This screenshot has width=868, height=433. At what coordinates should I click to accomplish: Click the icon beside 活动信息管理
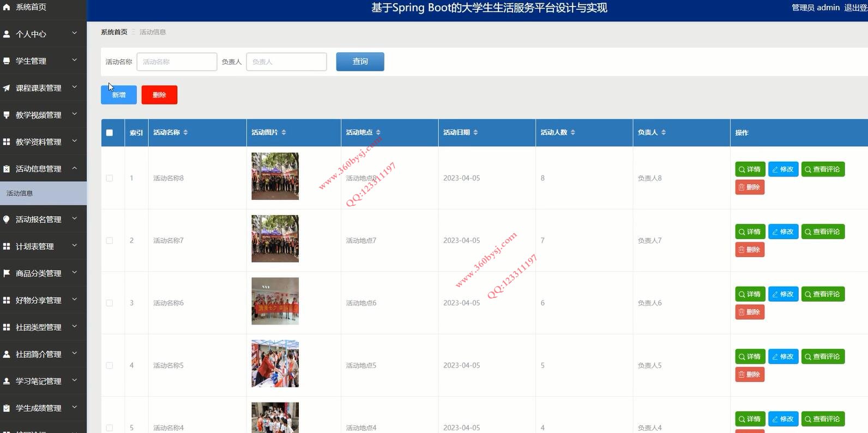[x=7, y=169]
